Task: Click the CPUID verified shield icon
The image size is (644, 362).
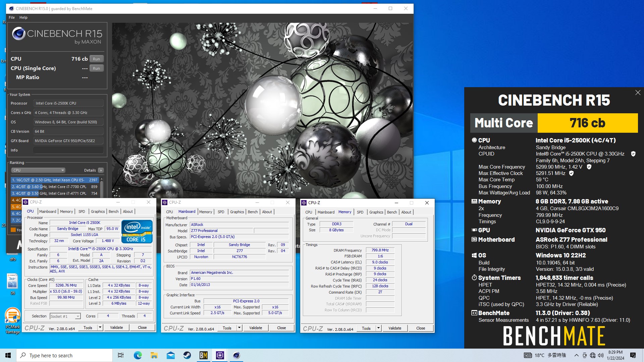Action: [633, 154]
